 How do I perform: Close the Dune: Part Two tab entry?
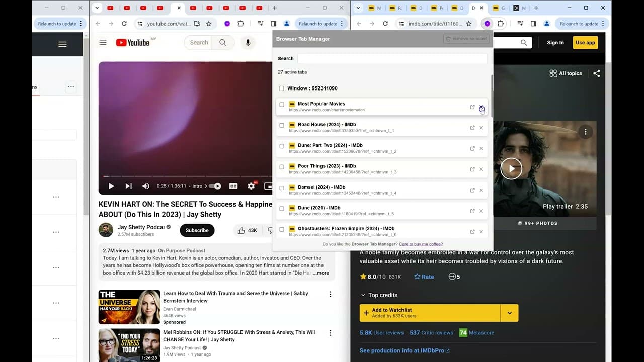coord(481,148)
